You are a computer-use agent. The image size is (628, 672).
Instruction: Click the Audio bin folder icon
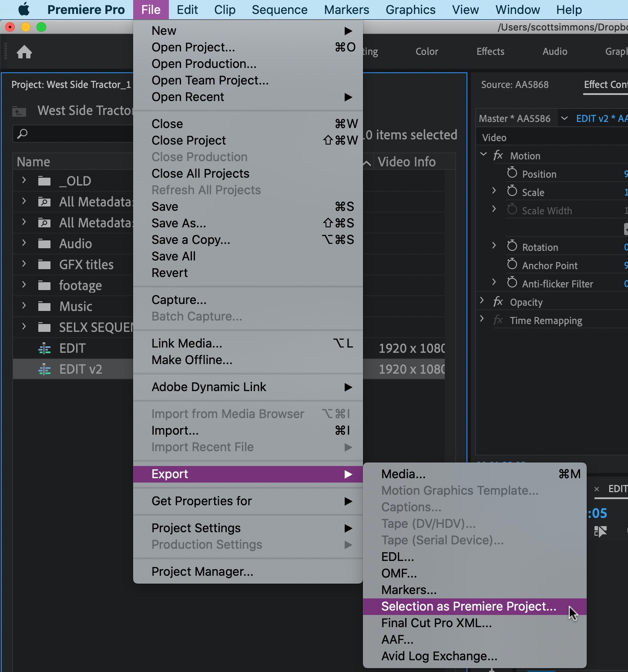[44, 243]
